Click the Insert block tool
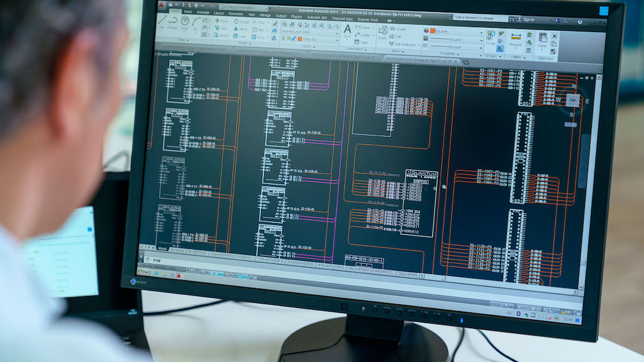This screenshot has height=362, width=644. [x=382, y=32]
